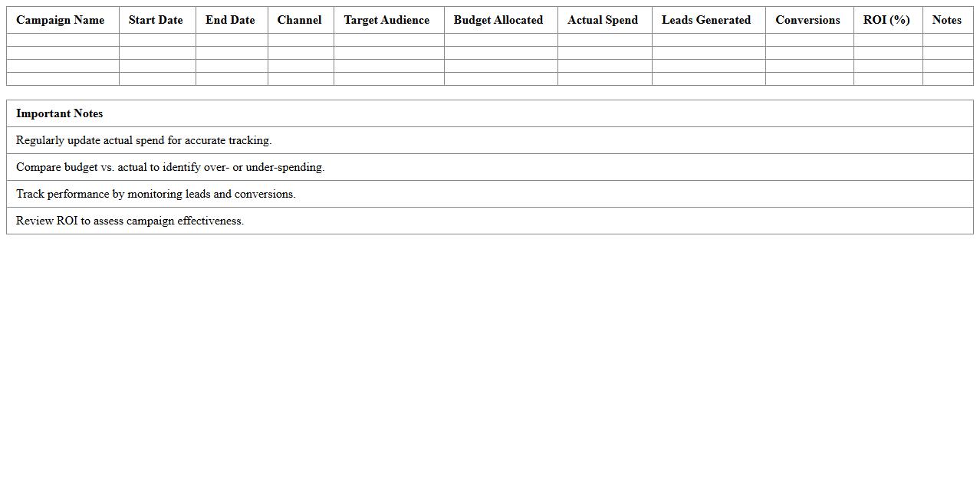
Task: Click the second empty Channel cell
Action: (x=300, y=52)
